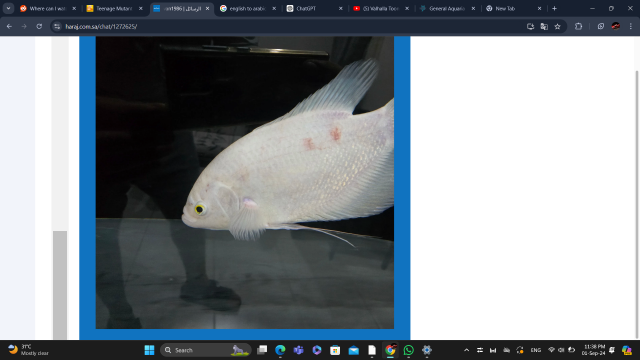Click the Chrome profile avatar
Image resolution: width=640 pixels, height=360 pixels.
(x=616, y=27)
